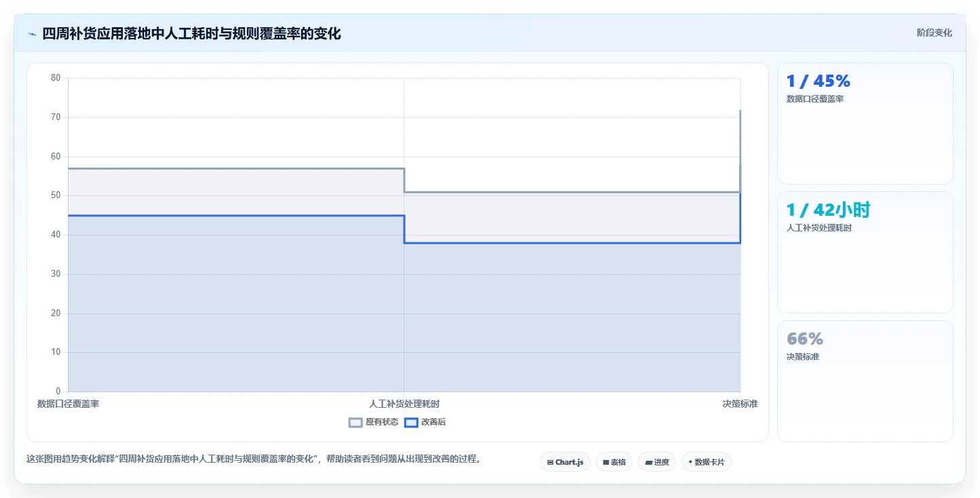This screenshot has width=980, height=498.
Task: Click the 数据卡片 tag pill
Action: pos(706,462)
